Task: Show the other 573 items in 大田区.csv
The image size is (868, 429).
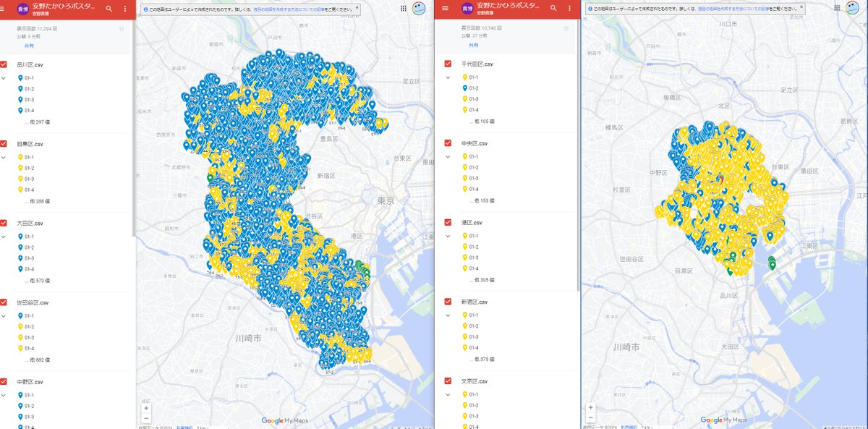Action: tap(37, 280)
